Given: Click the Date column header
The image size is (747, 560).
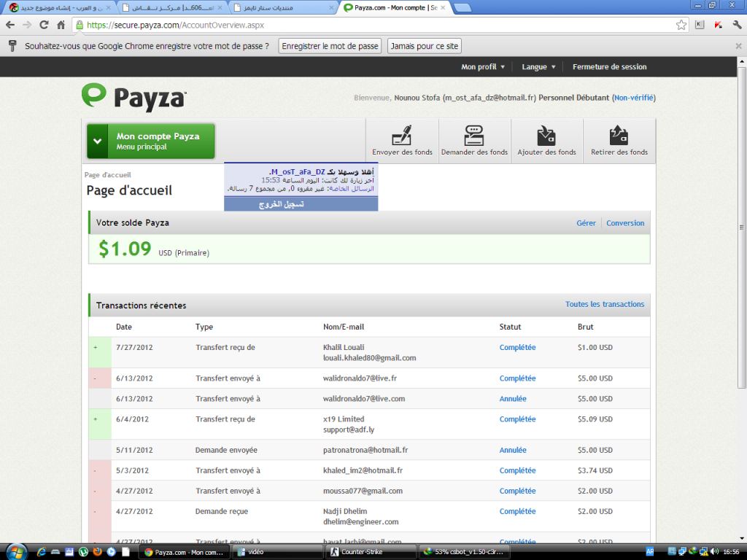Looking at the screenshot, I should click(x=124, y=327).
